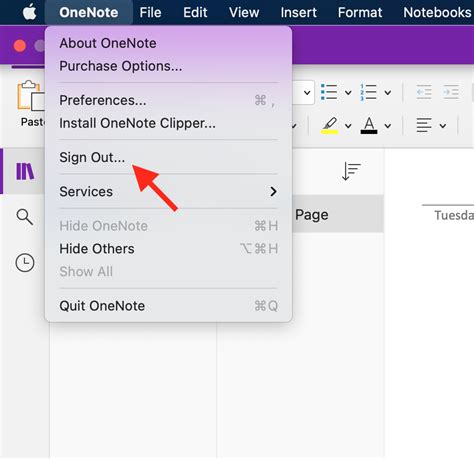474x459 pixels.
Task: Select Quit OneNote
Action: 168,306
